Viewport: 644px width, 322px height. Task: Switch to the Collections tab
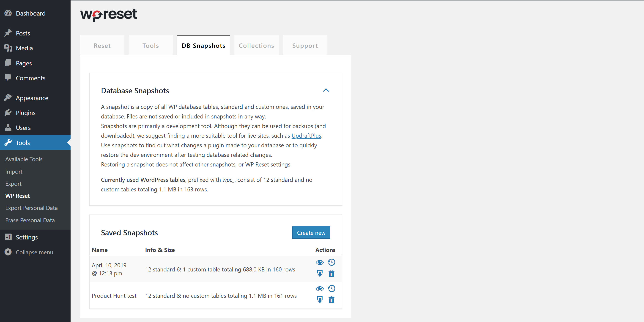click(x=256, y=46)
